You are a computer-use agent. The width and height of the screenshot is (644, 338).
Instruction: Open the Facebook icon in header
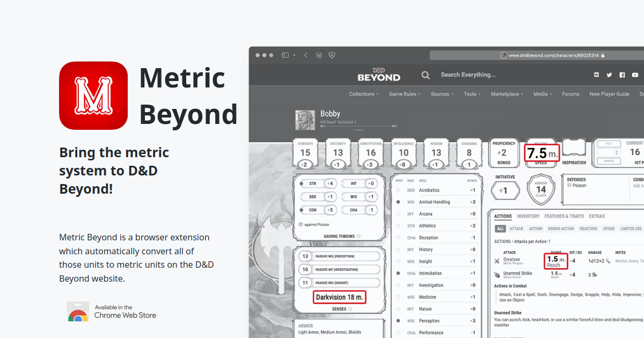pos(622,75)
